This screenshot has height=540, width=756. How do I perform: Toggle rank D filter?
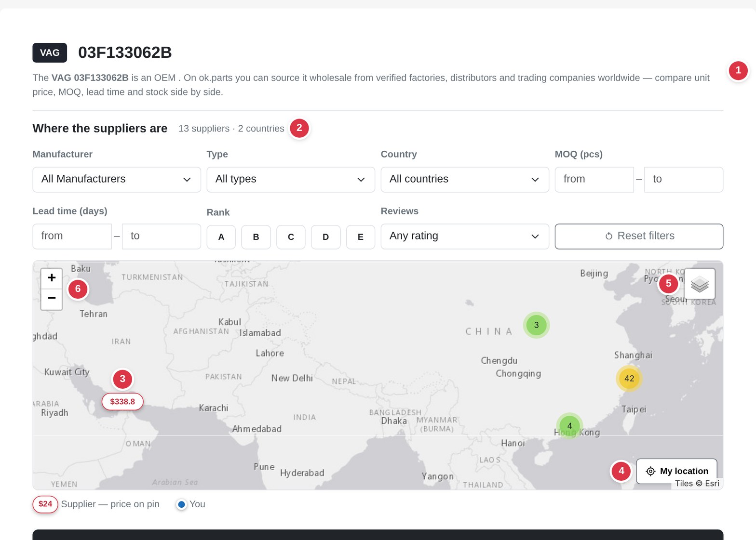(325, 237)
